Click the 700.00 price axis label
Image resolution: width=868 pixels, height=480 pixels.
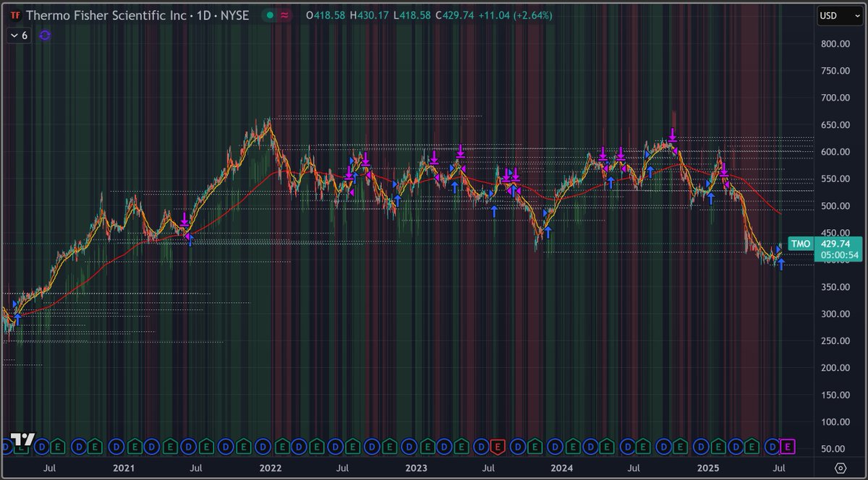834,98
